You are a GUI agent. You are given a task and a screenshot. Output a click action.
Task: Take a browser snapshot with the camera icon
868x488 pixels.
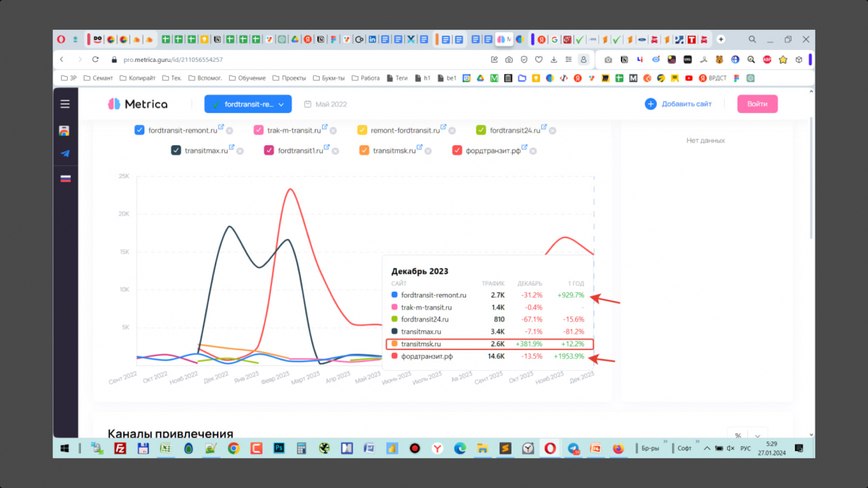(x=509, y=60)
